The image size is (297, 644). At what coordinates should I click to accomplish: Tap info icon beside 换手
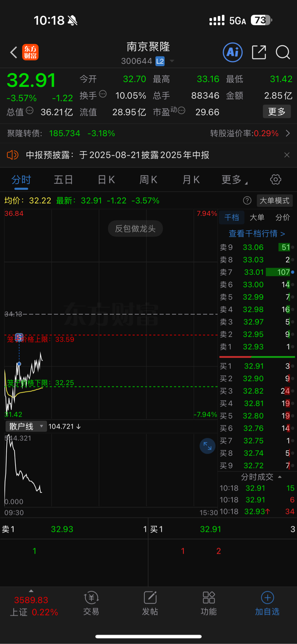(x=103, y=94)
